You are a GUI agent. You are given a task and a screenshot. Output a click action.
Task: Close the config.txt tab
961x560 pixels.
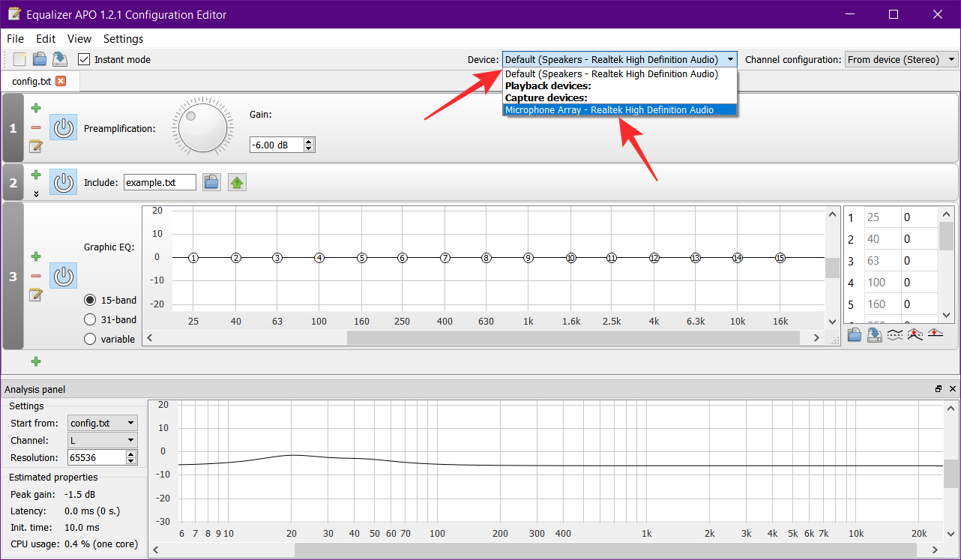coord(61,81)
